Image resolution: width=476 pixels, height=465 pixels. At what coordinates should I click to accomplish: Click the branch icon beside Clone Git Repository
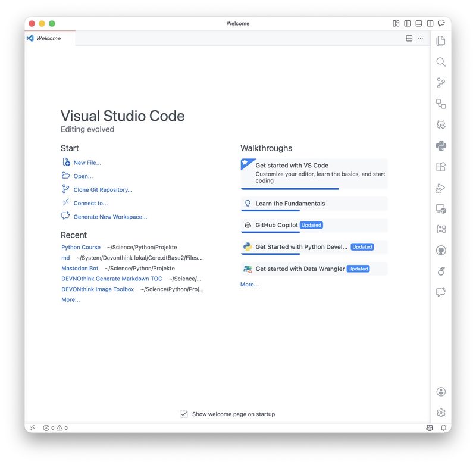click(65, 189)
